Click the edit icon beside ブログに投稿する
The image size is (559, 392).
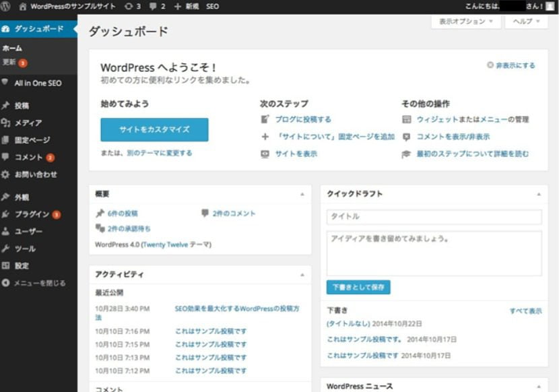[265, 119]
